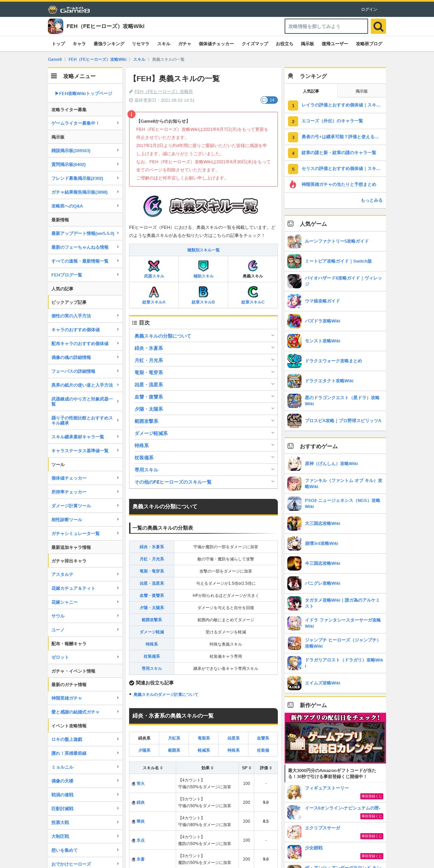The width and height of the screenshot is (434, 868).
Task: Click ログイン in the header
Action: (369, 9)
